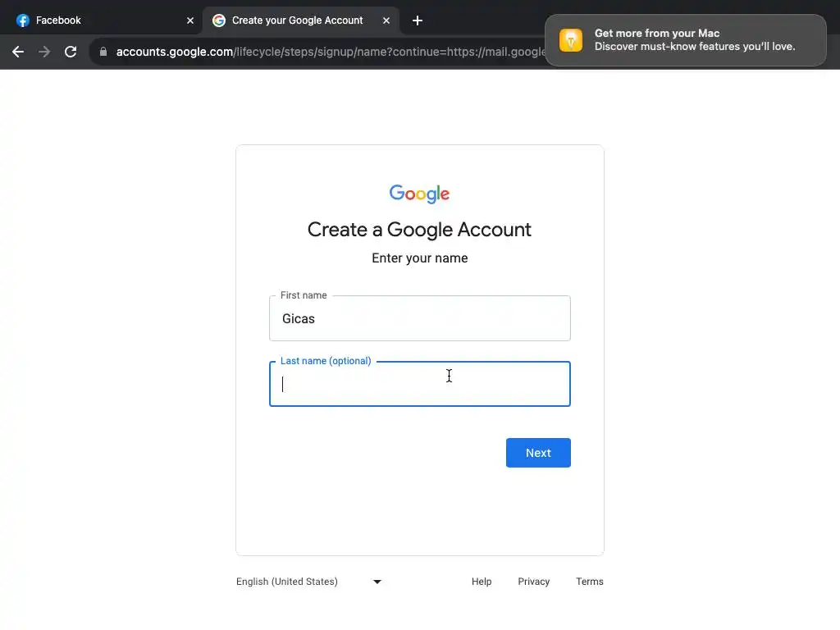Open a new tab with plus icon
This screenshot has width=840, height=630.
tap(418, 21)
